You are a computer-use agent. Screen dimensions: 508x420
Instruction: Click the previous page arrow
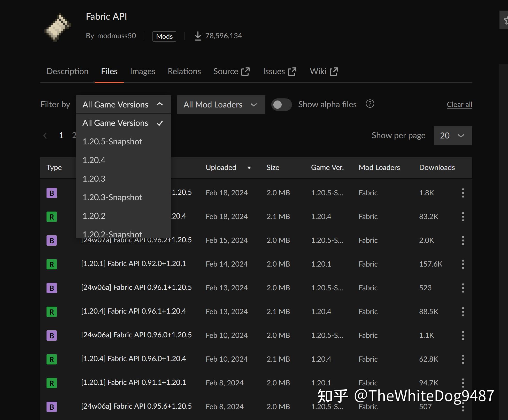pos(45,135)
